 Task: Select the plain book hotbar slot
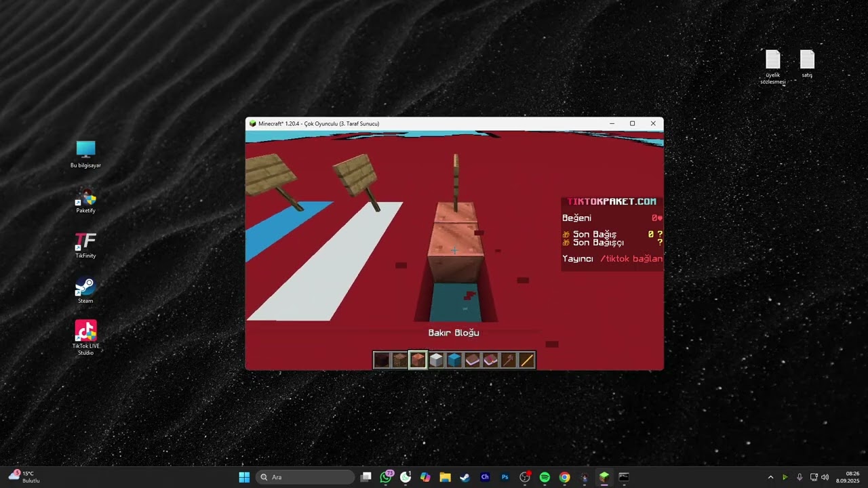pos(472,360)
